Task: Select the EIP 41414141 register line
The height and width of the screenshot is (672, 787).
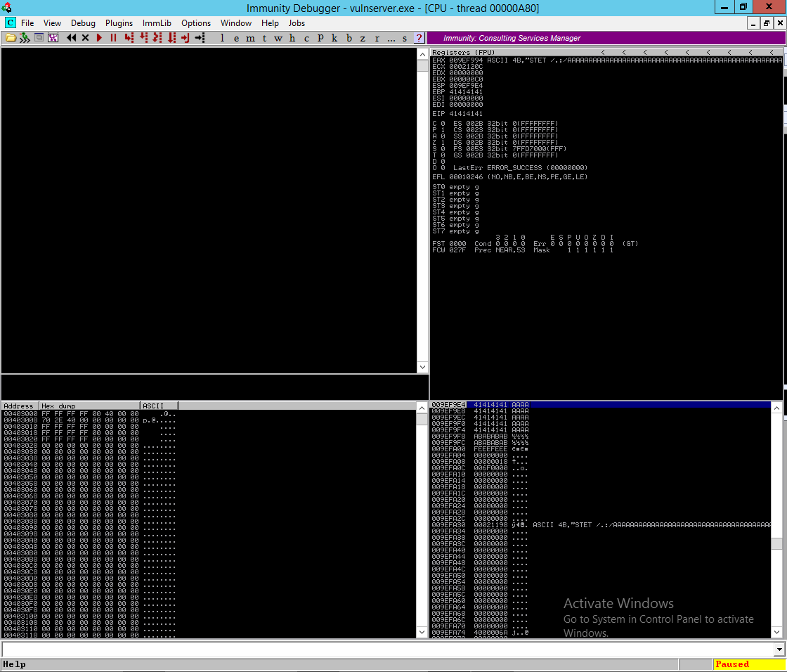Action: coord(457,114)
